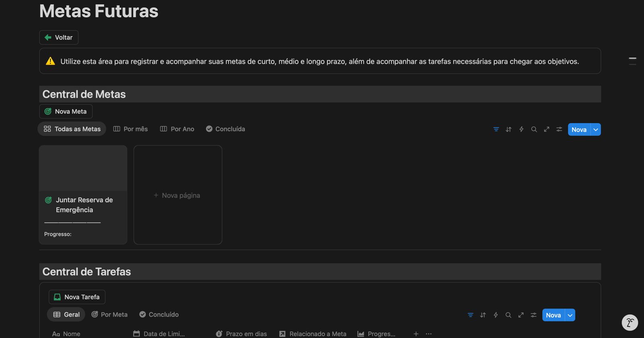Create a goal with Nova Meta button
The image size is (644, 338).
[66, 111]
